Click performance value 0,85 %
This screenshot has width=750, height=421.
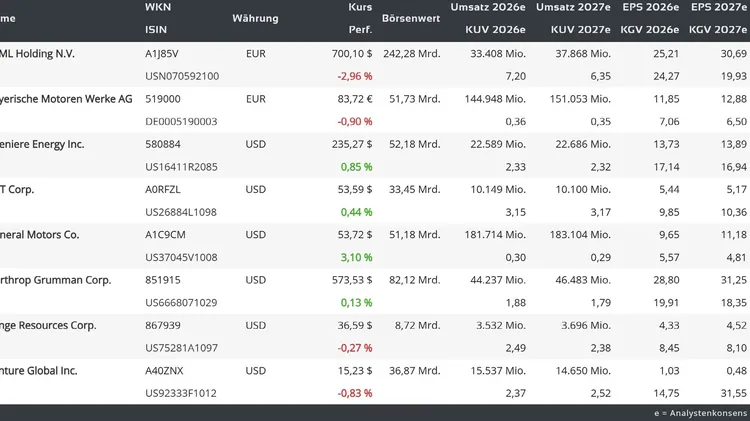(356, 167)
